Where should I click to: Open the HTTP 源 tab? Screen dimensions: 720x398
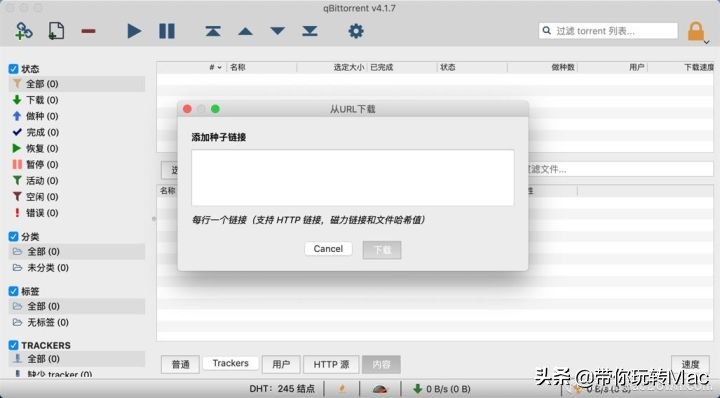pyautogui.click(x=331, y=364)
